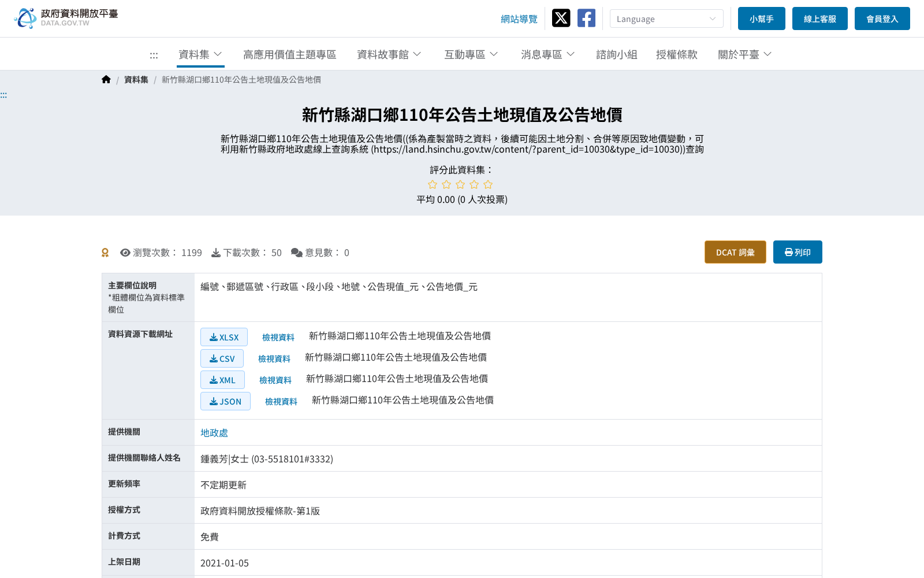Click the 計費方式 row label
This screenshot has width=924, height=578.
[124, 536]
